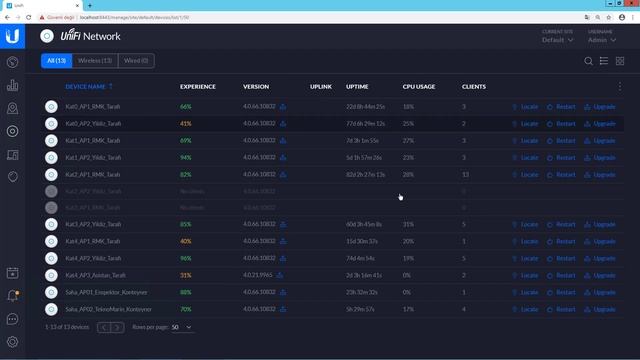Open the Clients sidebar icon
The height and width of the screenshot is (360, 640).
[x=12, y=154]
